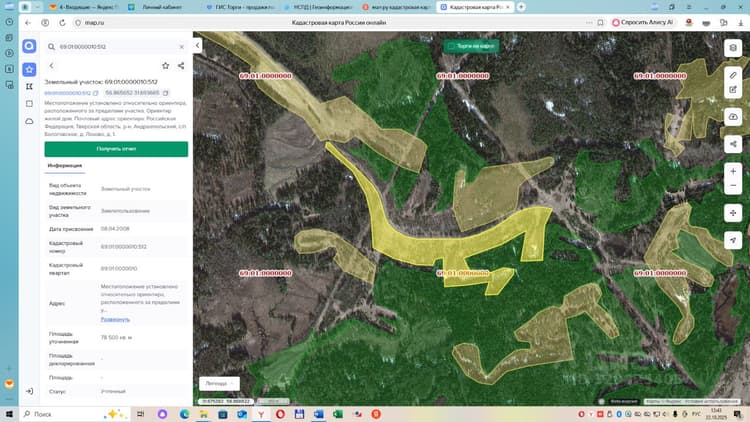Clear the cadastral number search field
The height and width of the screenshot is (422, 750).
tap(182, 47)
